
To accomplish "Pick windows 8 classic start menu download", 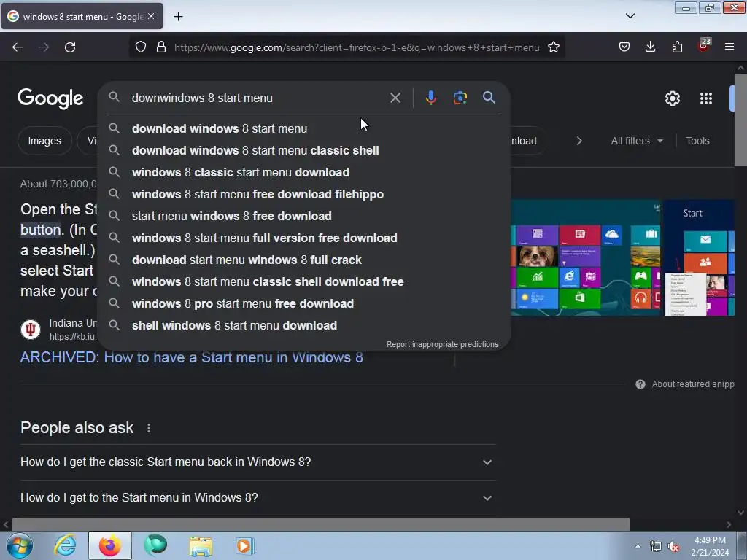I will pos(304,172).
